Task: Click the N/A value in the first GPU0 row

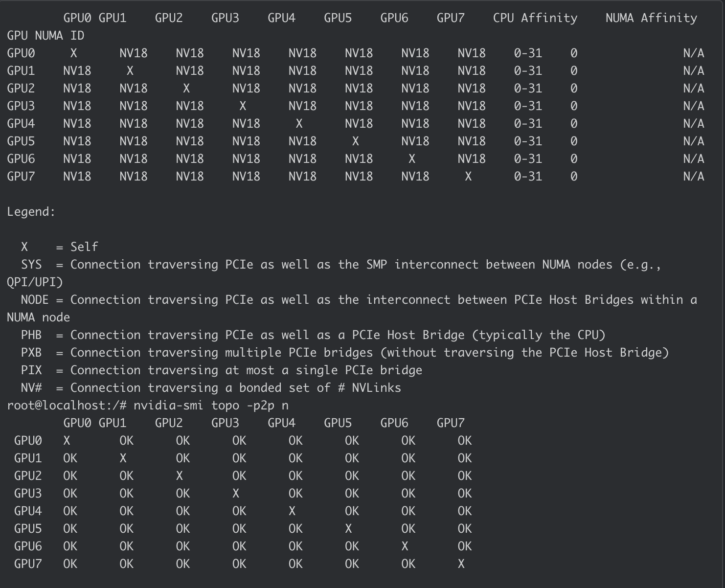Action: click(693, 53)
